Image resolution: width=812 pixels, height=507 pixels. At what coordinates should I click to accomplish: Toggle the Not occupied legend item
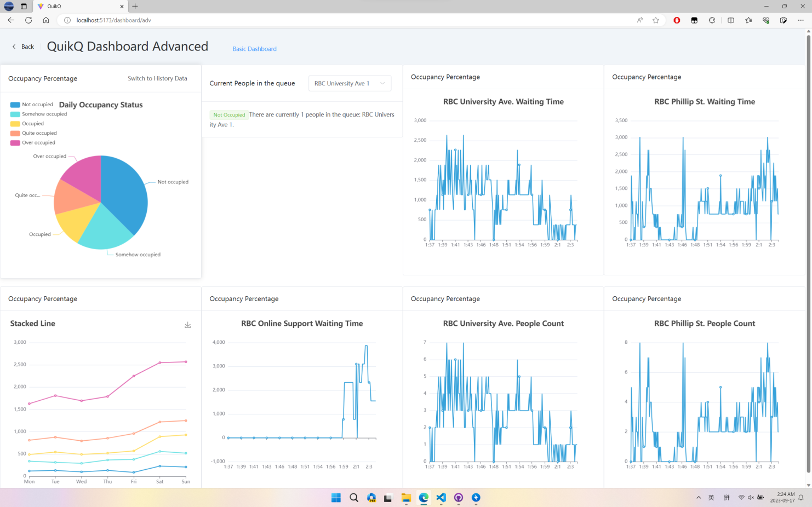click(32, 105)
